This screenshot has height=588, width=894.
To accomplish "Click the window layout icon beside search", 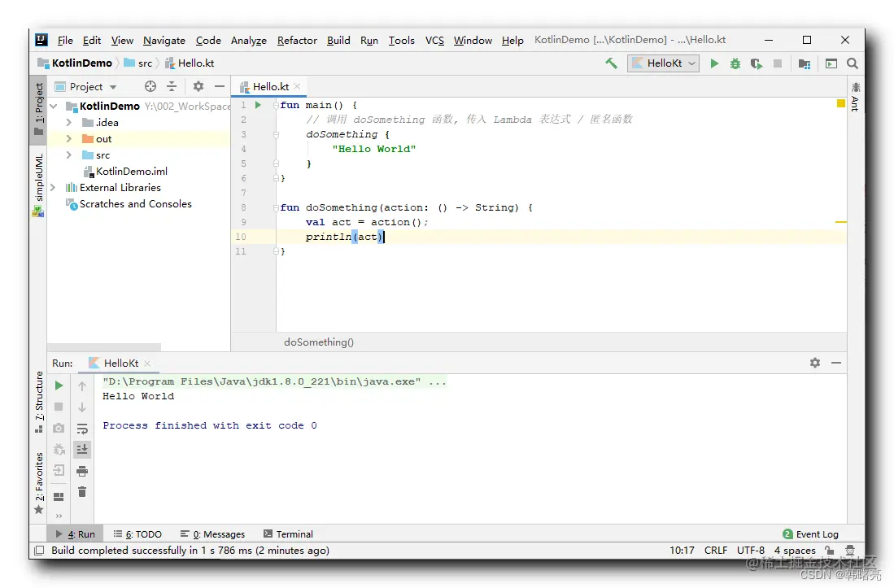I will click(x=831, y=63).
